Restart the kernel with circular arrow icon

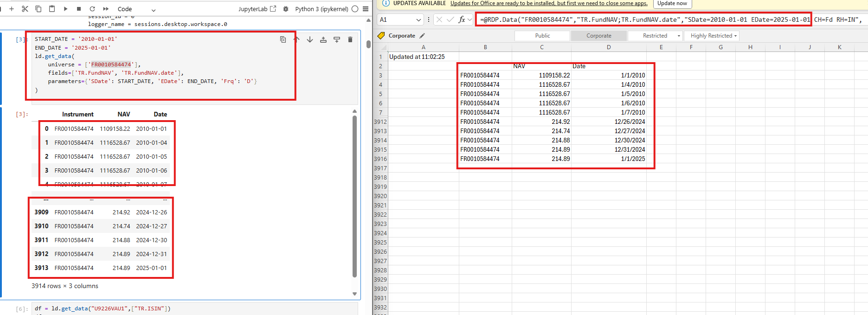point(92,9)
